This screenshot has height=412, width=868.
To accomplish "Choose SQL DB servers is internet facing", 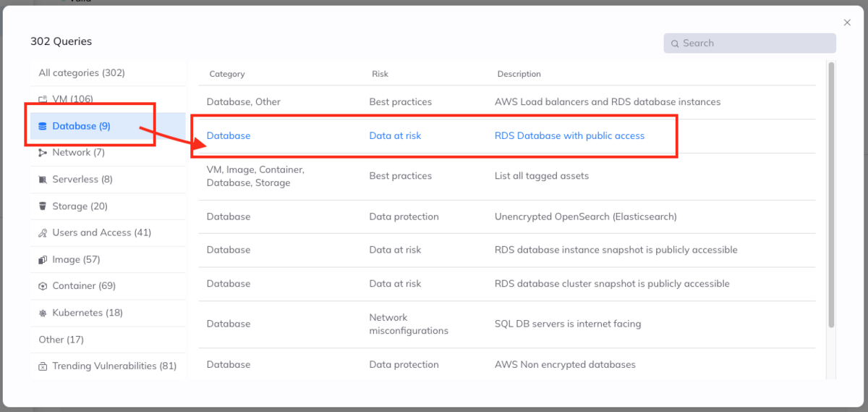I will point(567,324).
